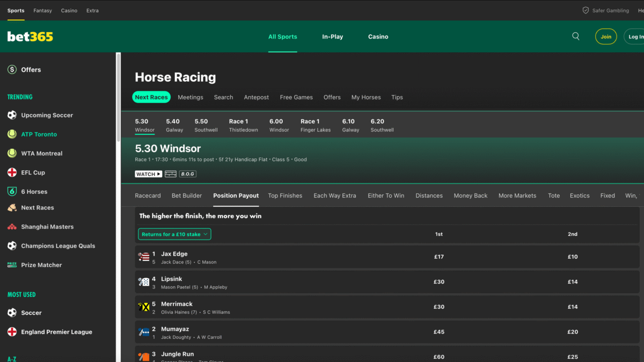644x362 pixels.
Task: Select Top Finishes market tab
Action: [285, 196]
